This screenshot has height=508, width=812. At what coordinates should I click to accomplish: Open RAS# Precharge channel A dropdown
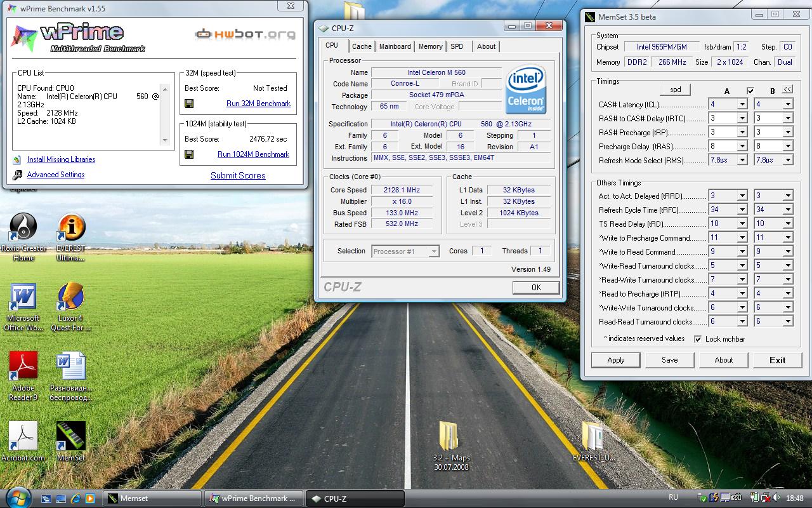(742, 132)
